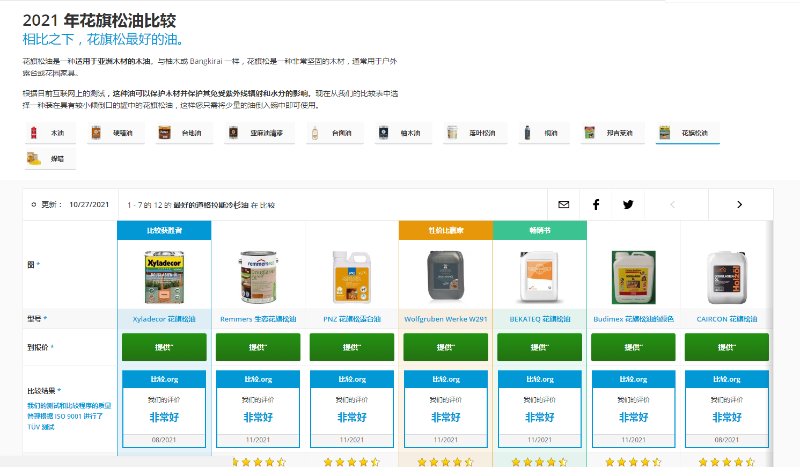Open the BEKATEQ 花旗松油 product name link
800x467 pixels.
(x=539, y=318)
